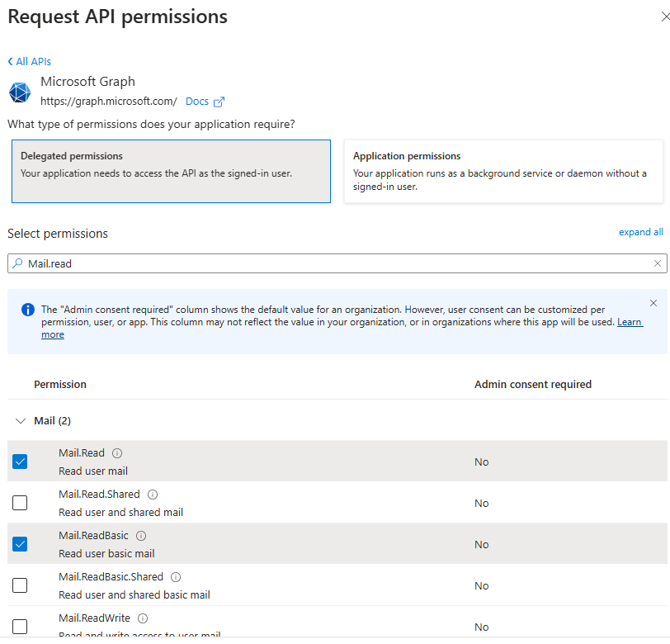670x644 pixels.
Task: Click the permissions search field
Action: (337, 263)
